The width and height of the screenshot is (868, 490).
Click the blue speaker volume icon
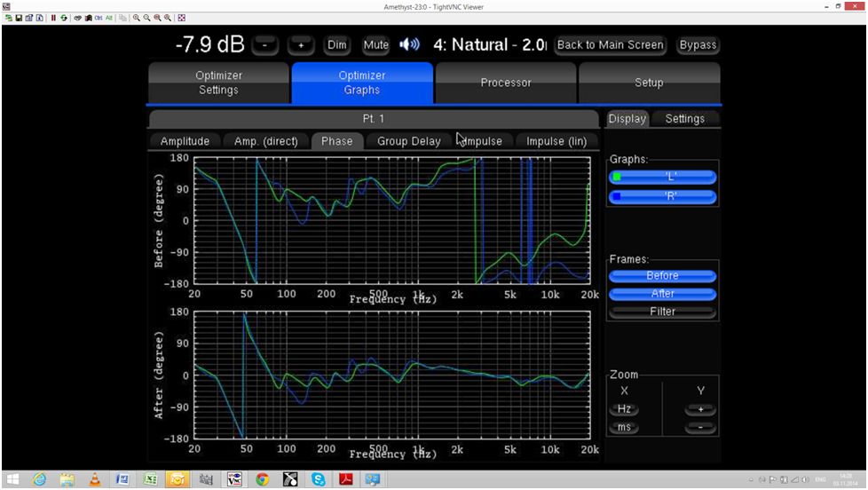[409, 44]
